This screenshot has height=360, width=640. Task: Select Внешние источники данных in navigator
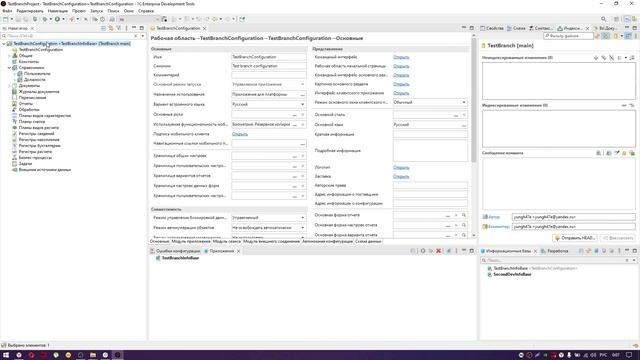44,169
